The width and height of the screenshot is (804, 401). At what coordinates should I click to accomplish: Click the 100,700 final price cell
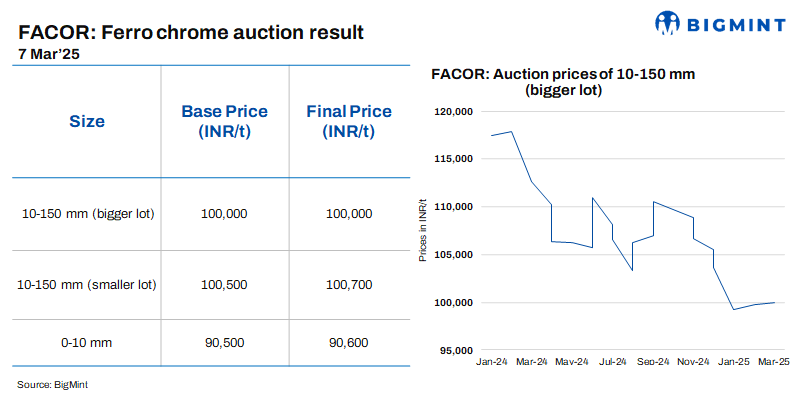click(x=349, y=285)
